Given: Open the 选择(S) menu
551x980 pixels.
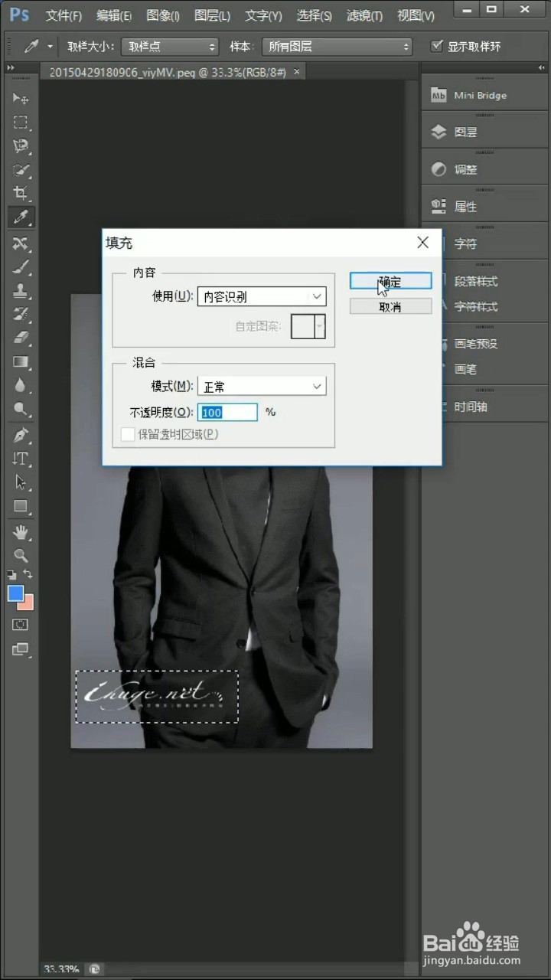Looking at the screenshot, I should 314,15.
